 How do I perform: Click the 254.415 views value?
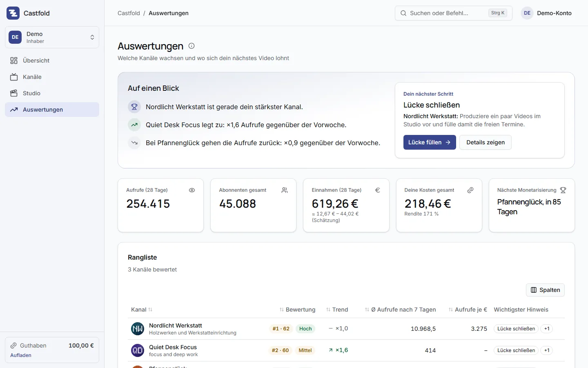point(148,204)
